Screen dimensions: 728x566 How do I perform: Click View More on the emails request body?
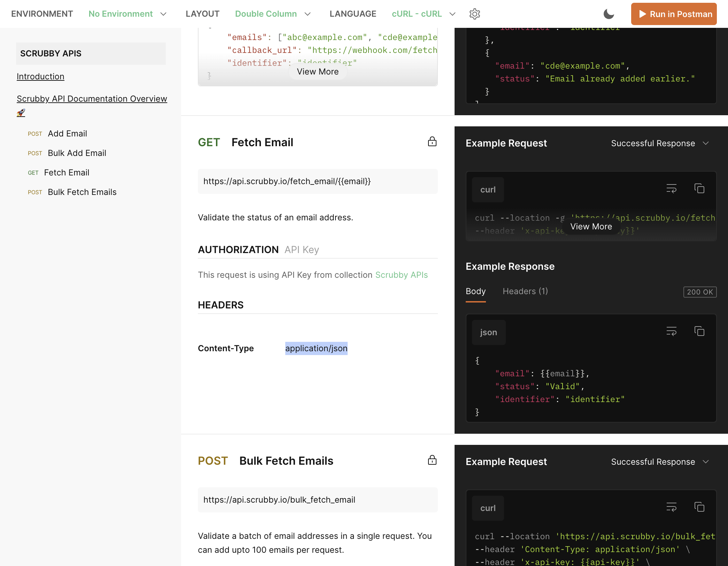point(318,72)
